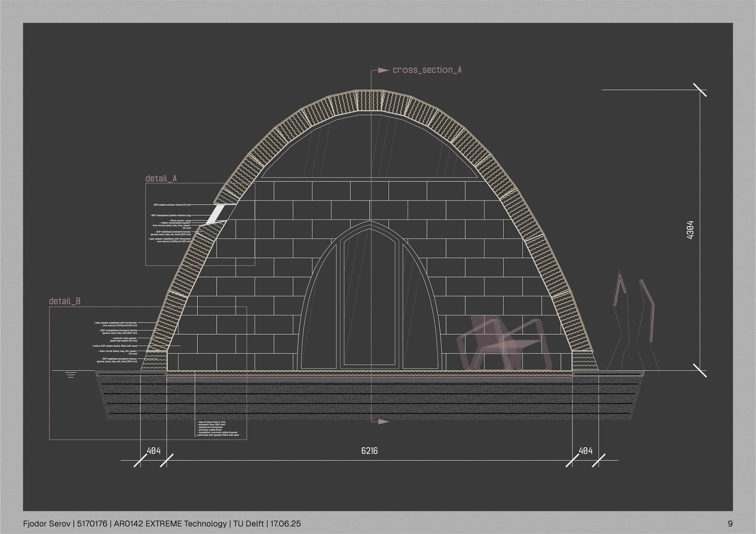This screenshot has height=534, width=756.
Task: Click the page number 9 in the footer
Action: 730,524
